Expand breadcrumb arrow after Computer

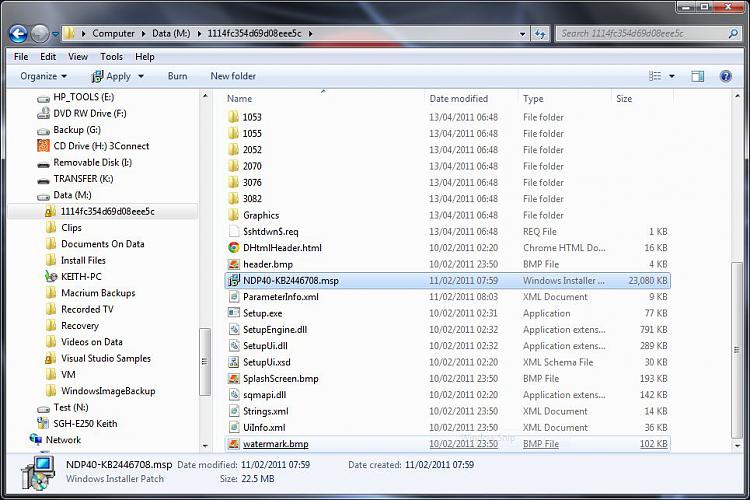pos(143,33)
